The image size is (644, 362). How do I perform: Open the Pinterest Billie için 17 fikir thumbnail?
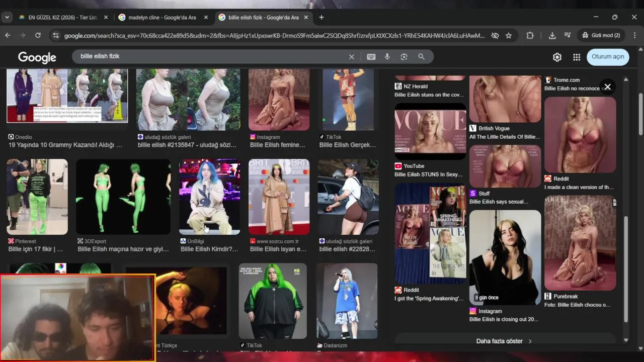tap(37, 197)
